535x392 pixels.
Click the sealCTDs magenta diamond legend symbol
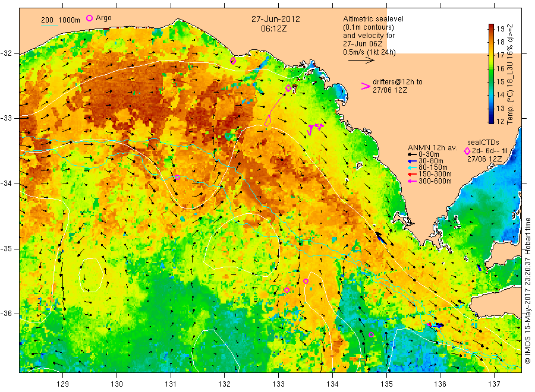click(467, 151)
